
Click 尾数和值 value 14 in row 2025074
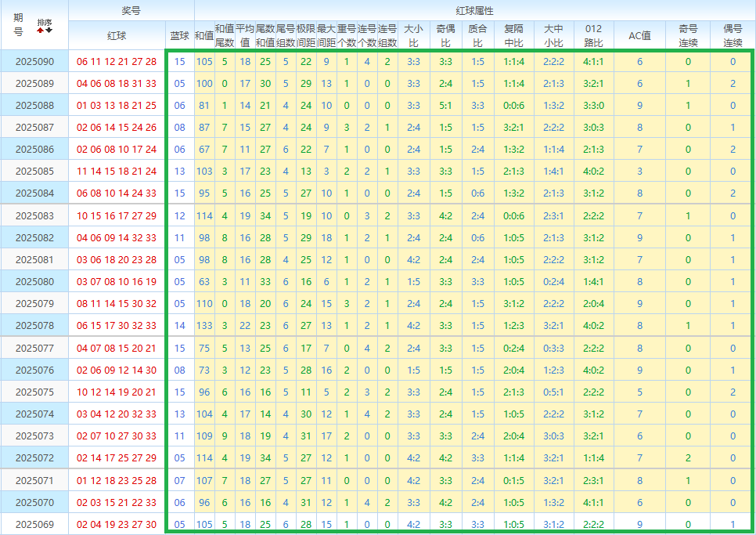coord(265,414)
